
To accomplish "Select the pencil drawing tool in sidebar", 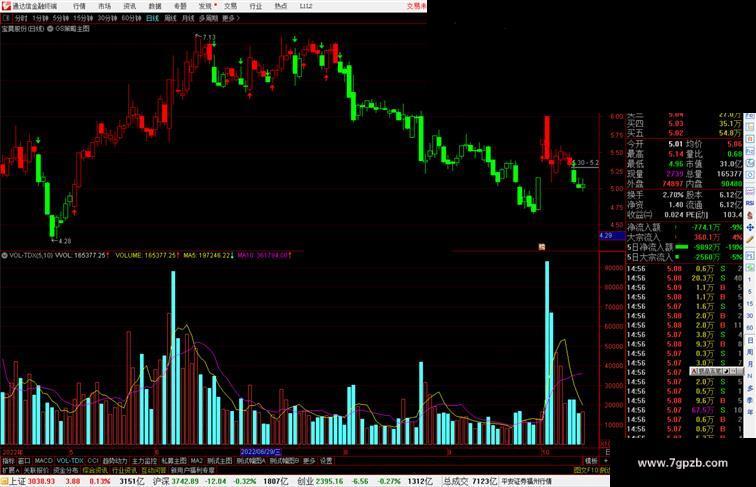I will [750, 239].
